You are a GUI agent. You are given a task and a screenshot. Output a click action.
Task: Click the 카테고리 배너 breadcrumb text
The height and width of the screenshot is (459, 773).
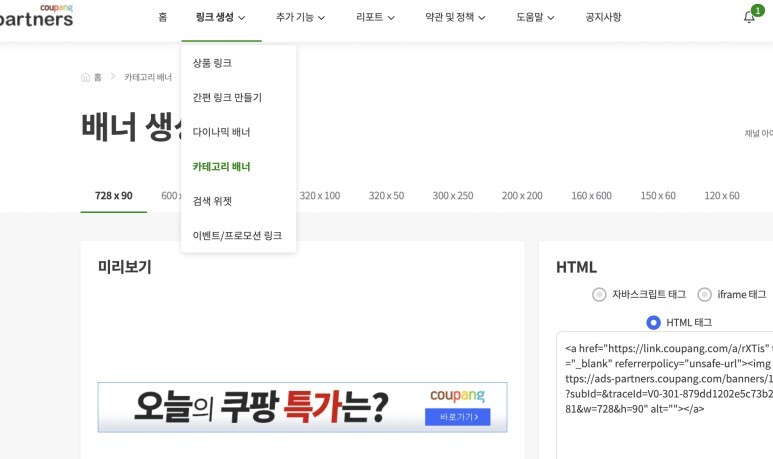point(148,77)
